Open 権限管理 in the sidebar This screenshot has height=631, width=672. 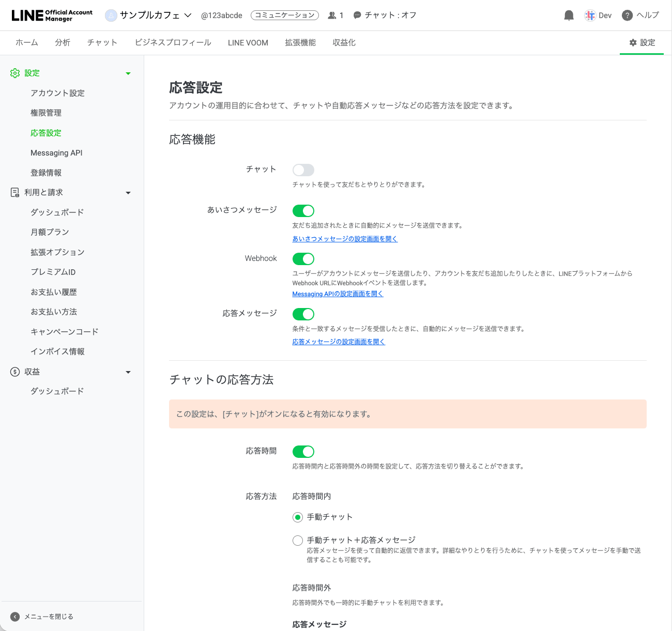tap(46, 113)
